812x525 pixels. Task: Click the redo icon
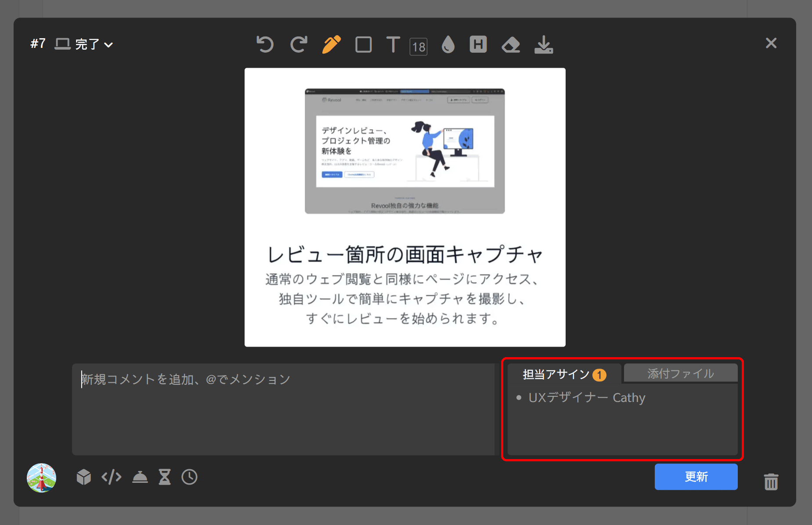click(299, 44)
